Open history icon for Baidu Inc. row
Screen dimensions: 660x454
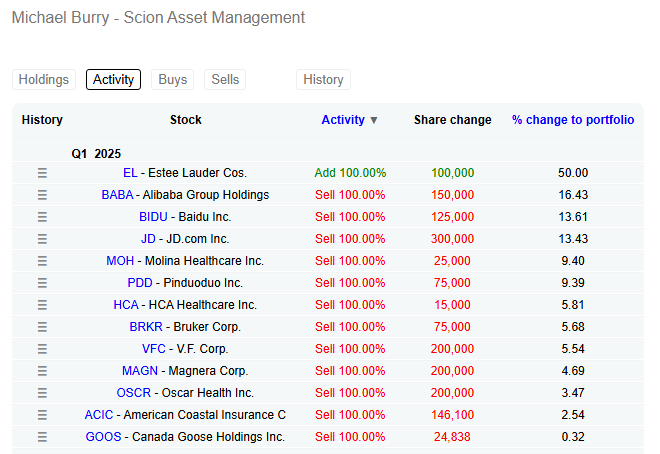[x=42, y=217]
